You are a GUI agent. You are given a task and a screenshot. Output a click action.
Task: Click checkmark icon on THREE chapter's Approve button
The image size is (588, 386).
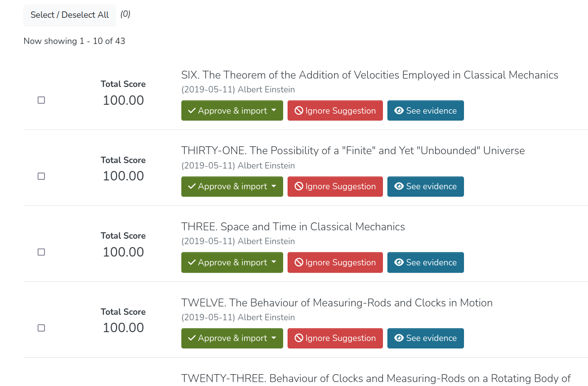[x=192, y=262]
